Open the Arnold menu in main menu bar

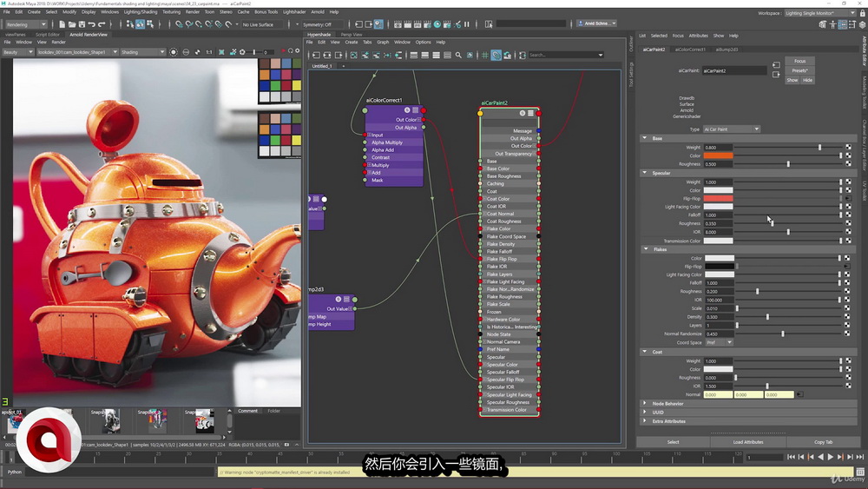(317, 11)
